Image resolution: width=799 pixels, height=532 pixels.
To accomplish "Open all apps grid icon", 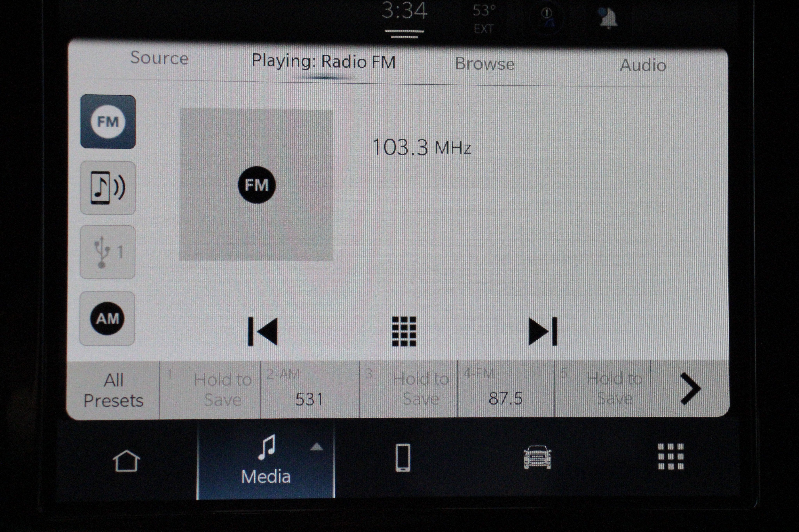I will point(671,457).
